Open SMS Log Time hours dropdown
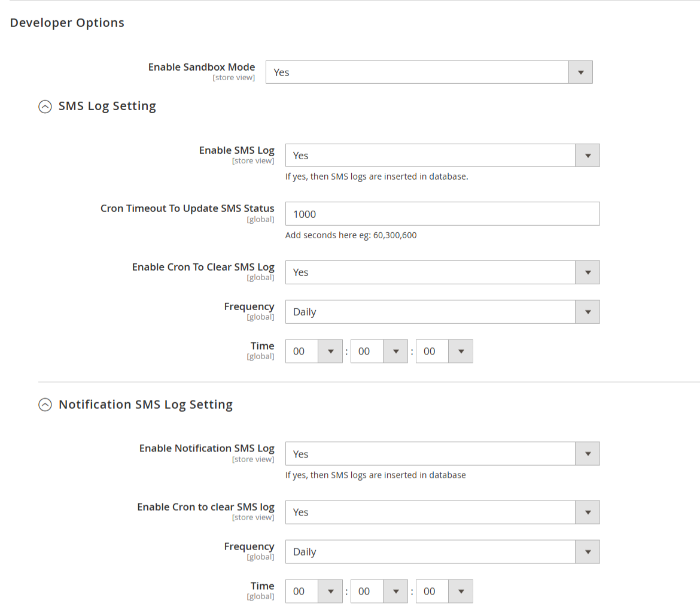Screen dimensions: 700x616 (314, 351)
